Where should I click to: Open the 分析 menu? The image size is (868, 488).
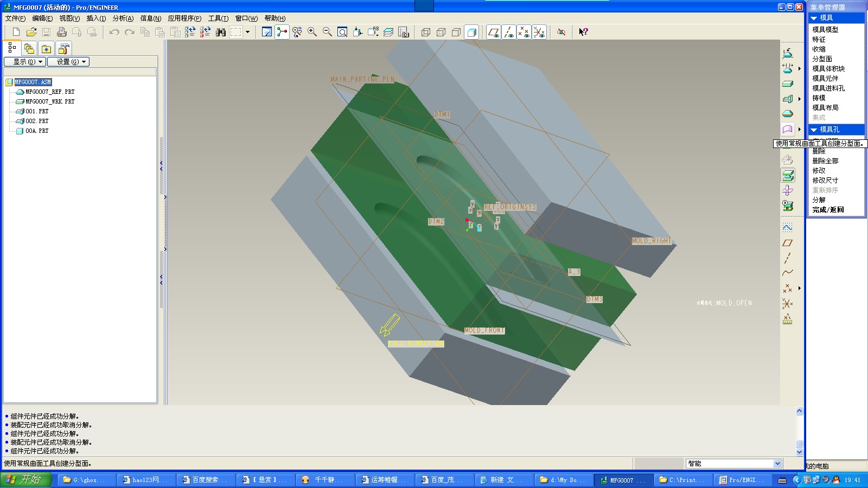click(x=123, y=18)
